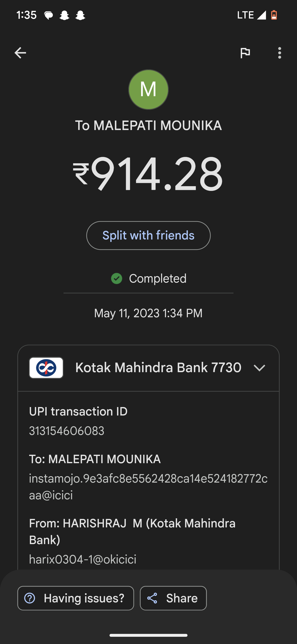Tap the harix0304-1@okicici sender UPI ID
Image resolution: width=297 pixels, height=644 pixels.
[x=83, y=559]
